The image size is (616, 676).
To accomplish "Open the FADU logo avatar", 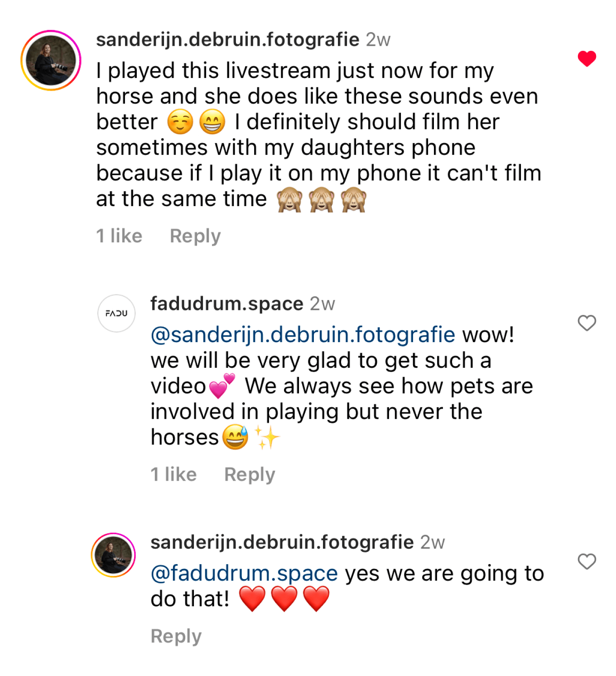I will (116, 313).
